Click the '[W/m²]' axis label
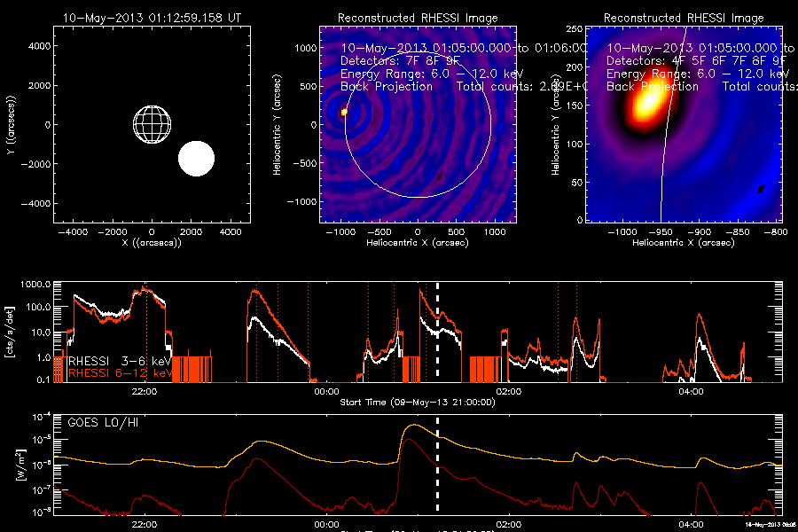This screenshot has width=798, height=532. (x=20, y=465)
